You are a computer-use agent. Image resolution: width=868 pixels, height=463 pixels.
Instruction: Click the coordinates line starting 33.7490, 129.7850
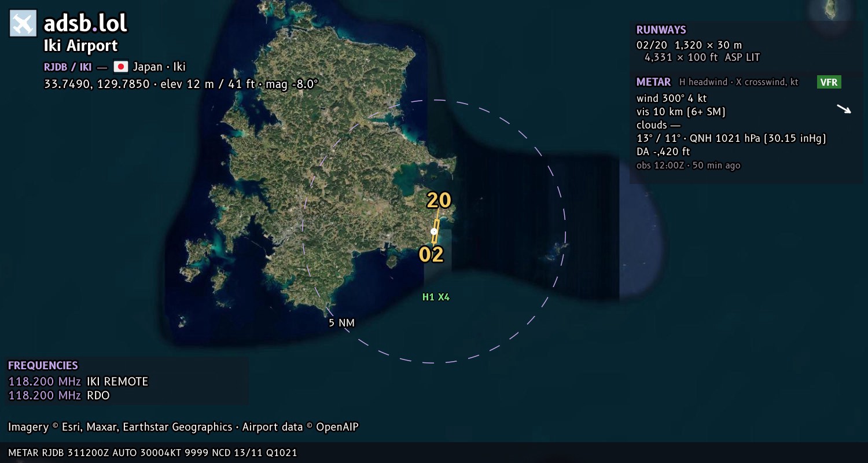tap(181, 84)
